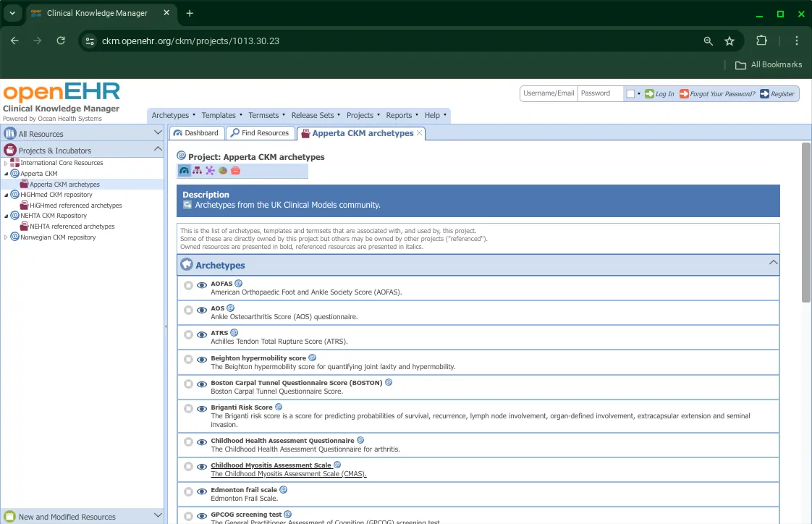Screen dimensions: 812x524
Task: Click the info icon beside Edmonton frail scale
Action: pyautogui.click(x=283, y=489)
